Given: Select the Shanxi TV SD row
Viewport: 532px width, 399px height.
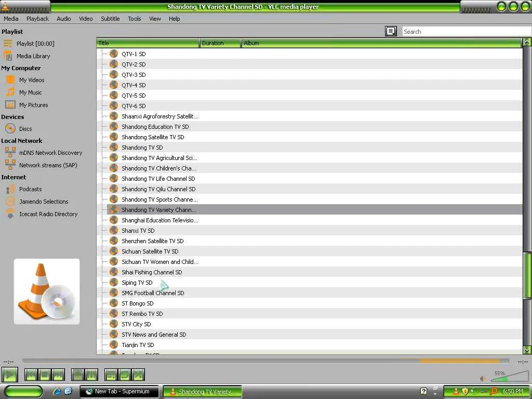Looking at the screenshot, I should (x=309, y=230).
